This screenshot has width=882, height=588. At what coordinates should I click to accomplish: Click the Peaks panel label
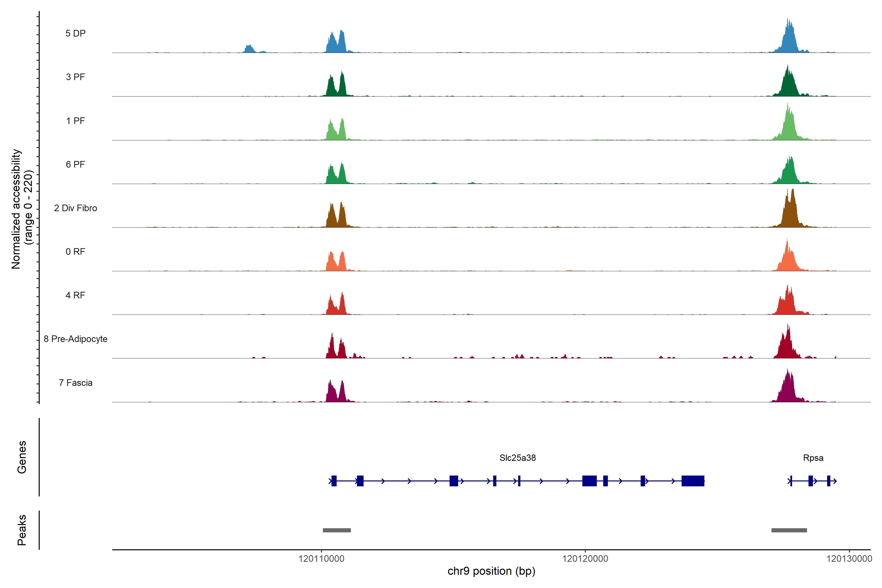click(x=22, y=530)
